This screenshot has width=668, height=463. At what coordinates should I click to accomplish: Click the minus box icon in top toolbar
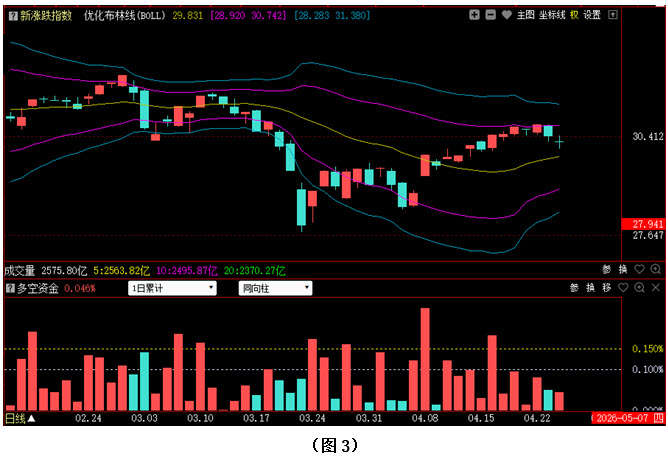[x=490, y=16]
